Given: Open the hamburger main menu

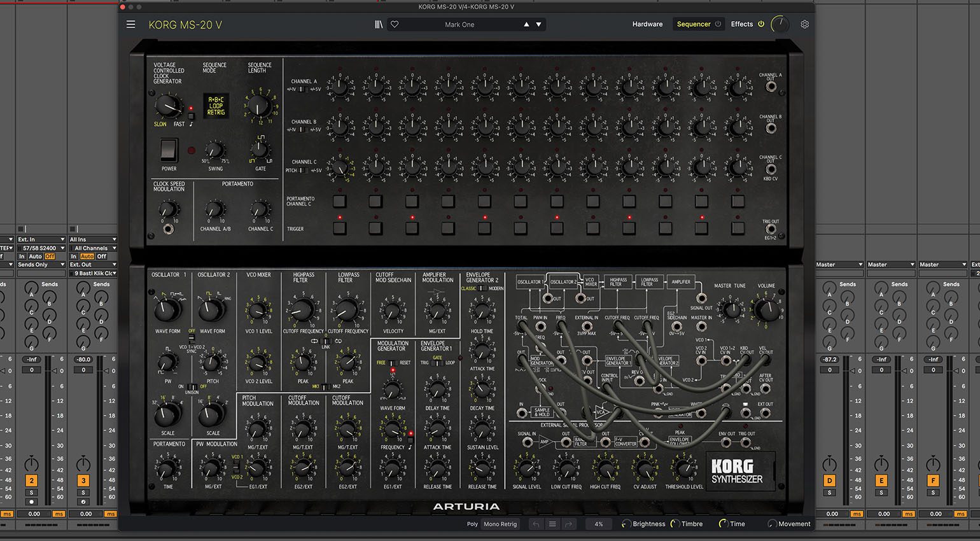Looking at the screenshot, I should [x=130, y=25].
